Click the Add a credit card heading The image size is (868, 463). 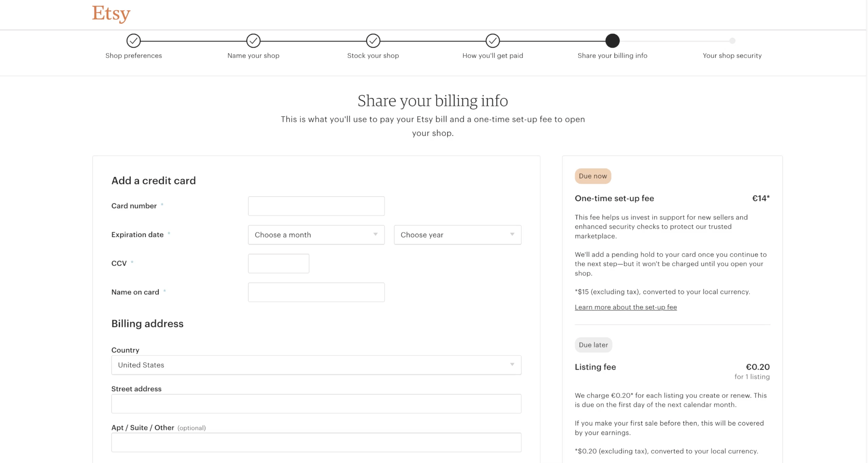click(153, 181)
